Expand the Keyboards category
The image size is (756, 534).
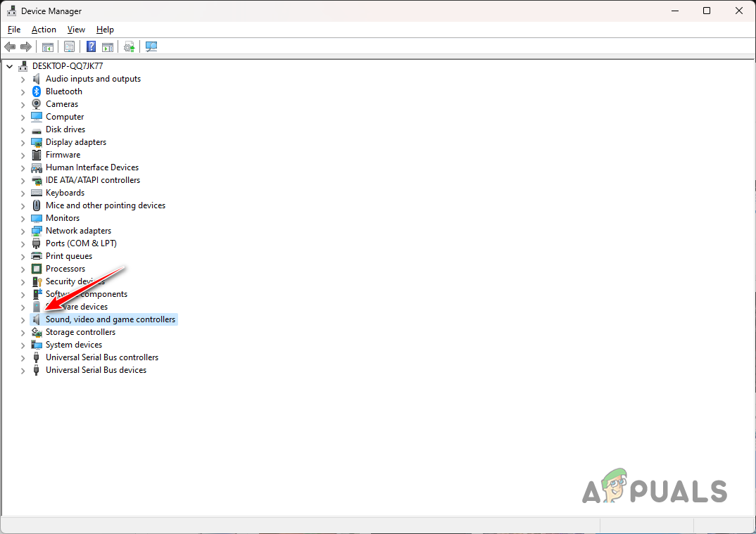23,193
